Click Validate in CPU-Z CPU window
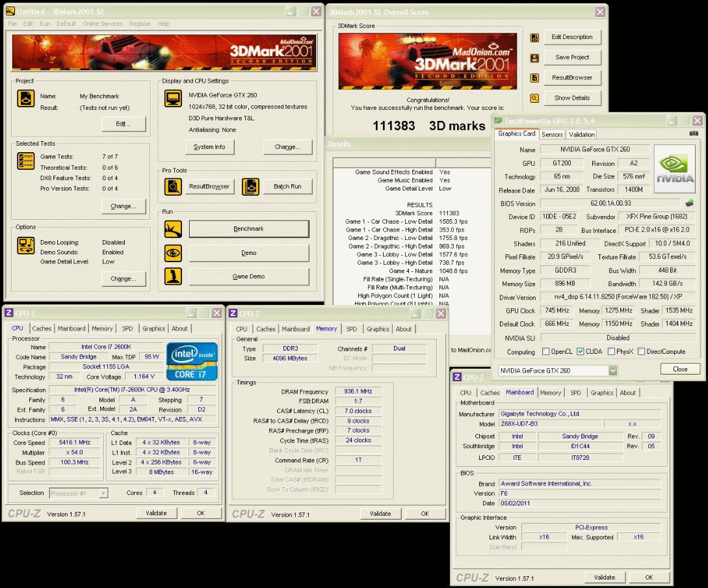 (x=156, y=513)
